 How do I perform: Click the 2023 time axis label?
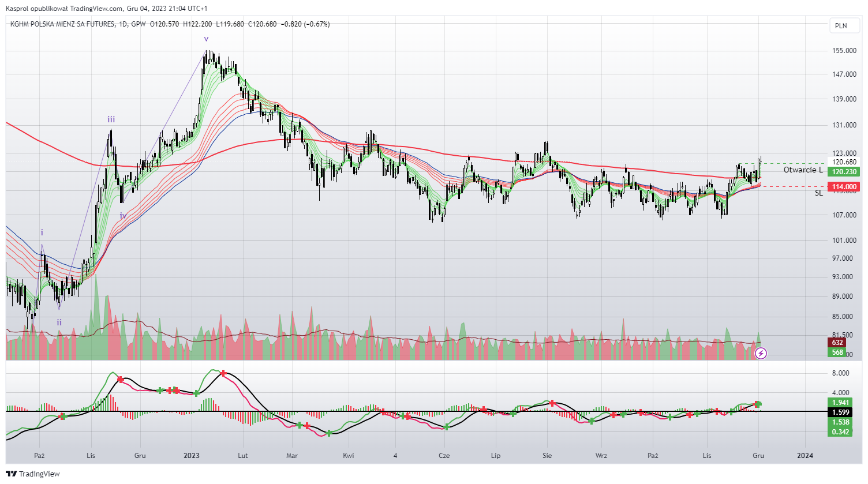click(x=192, y=456)
